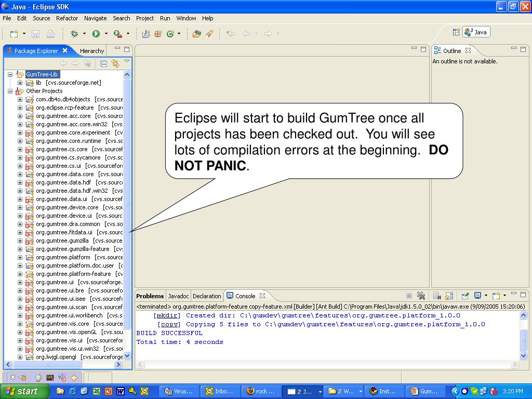This screenshot has width=532, height=399.
Task: Click New Java Class green icon
Action: coord(170,34)
